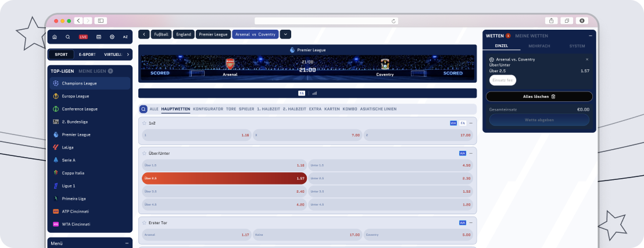
Task: Minimize the Wetten bet slip panel
Action: pos(590,36)
